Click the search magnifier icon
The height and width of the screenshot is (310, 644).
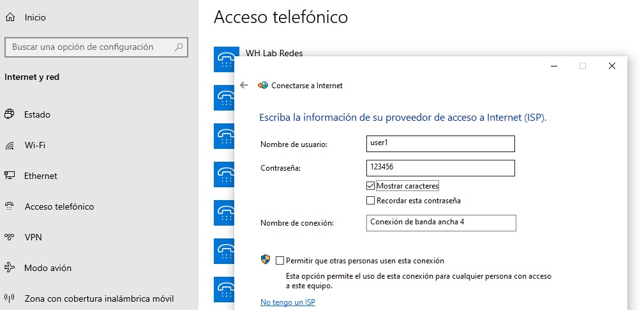pyautogui.click(x=179, y=47)
